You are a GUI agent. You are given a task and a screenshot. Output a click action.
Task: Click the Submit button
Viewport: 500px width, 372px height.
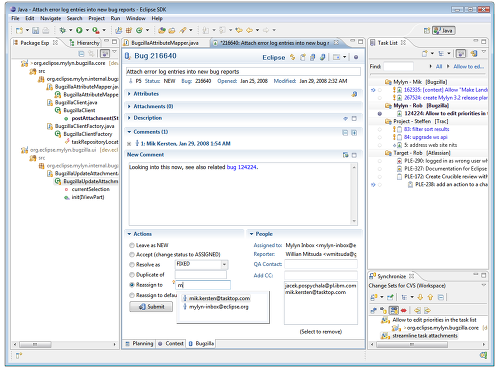click(x=151, y=307)
